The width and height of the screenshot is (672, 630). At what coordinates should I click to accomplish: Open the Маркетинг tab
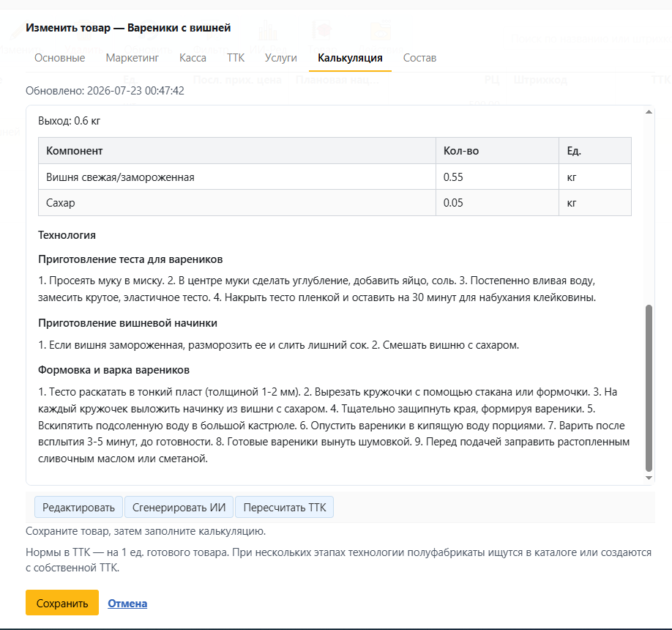(x=132, y=58)
